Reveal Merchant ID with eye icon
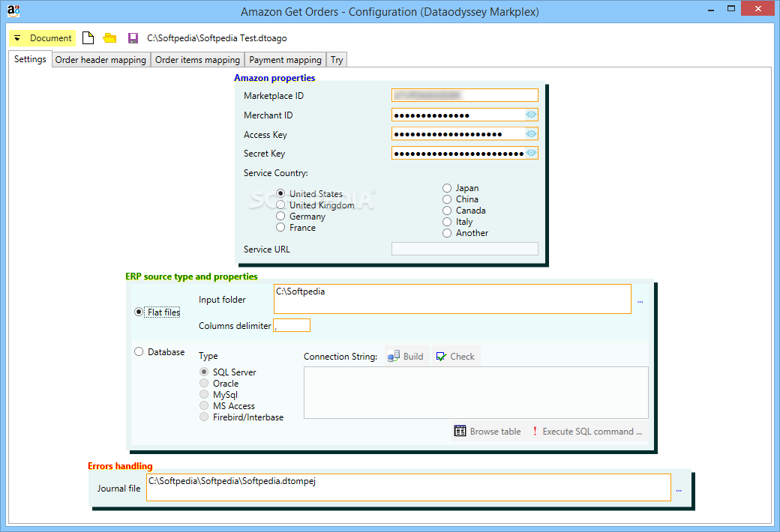Viewport: 780px width, 532px height. click(x=531, y=115)
